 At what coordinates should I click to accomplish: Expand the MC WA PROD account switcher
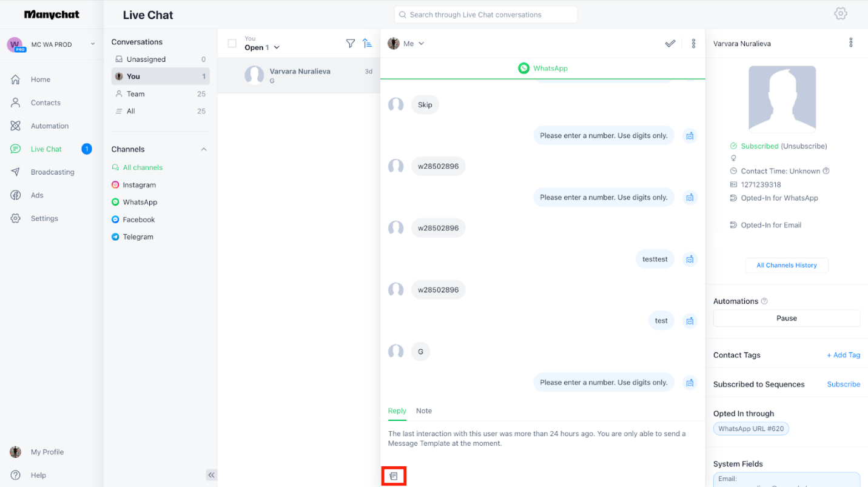coord(93,44)
